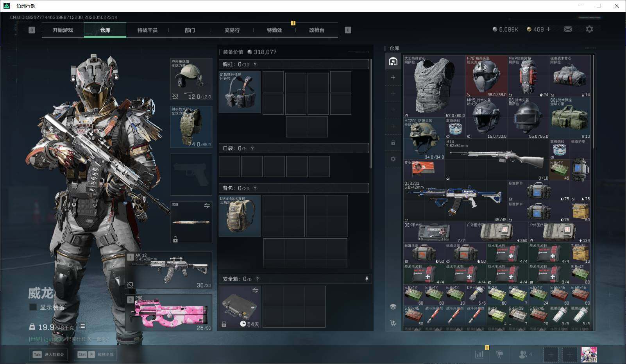Click the first empty squad slot plus
Viewport: 626px width, 364px height.
pos(551,355)
